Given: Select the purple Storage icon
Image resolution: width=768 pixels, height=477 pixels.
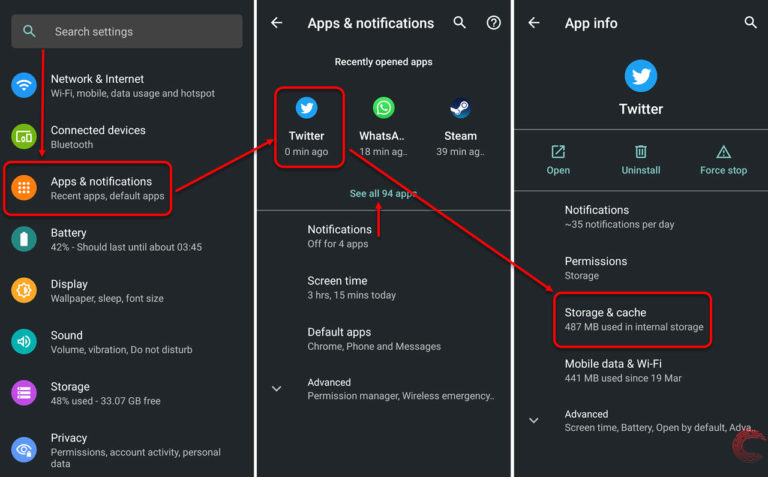Looking at the screenshot, I should pyautogui.click(x=24, y=393).
